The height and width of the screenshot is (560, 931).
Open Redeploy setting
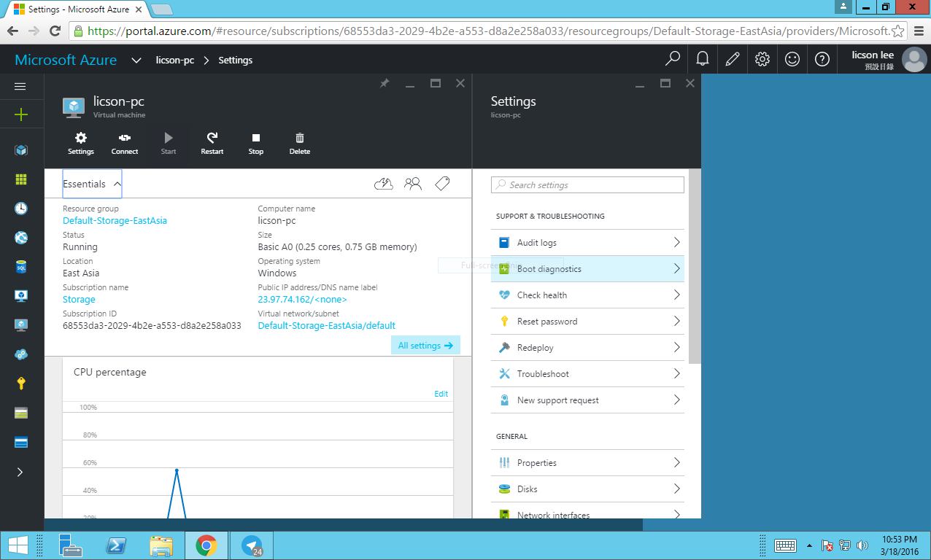[x=587, y=347]
